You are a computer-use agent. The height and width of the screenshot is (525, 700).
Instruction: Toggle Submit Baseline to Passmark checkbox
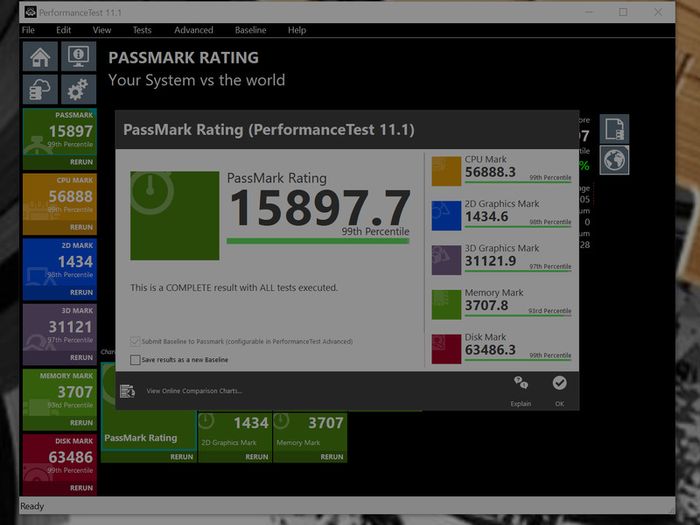pyautogui.click(x=135, y=342)
